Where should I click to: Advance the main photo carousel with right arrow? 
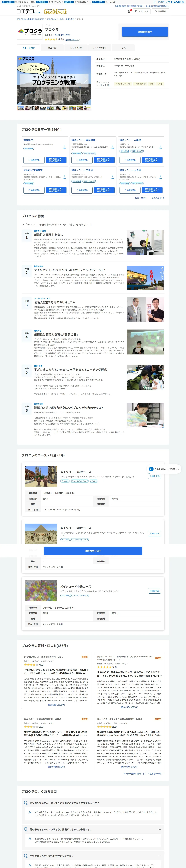pyautogui.click(x=86, y=80)
